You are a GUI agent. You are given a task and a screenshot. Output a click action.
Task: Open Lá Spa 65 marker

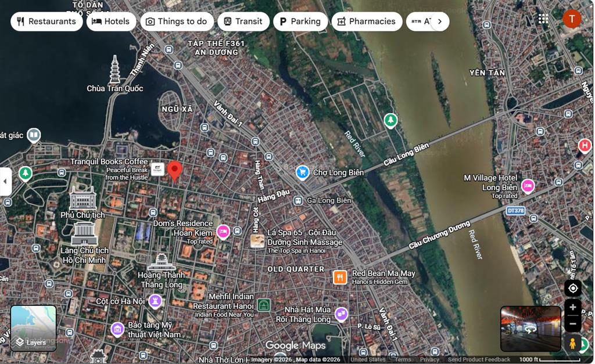pos(257,241)
